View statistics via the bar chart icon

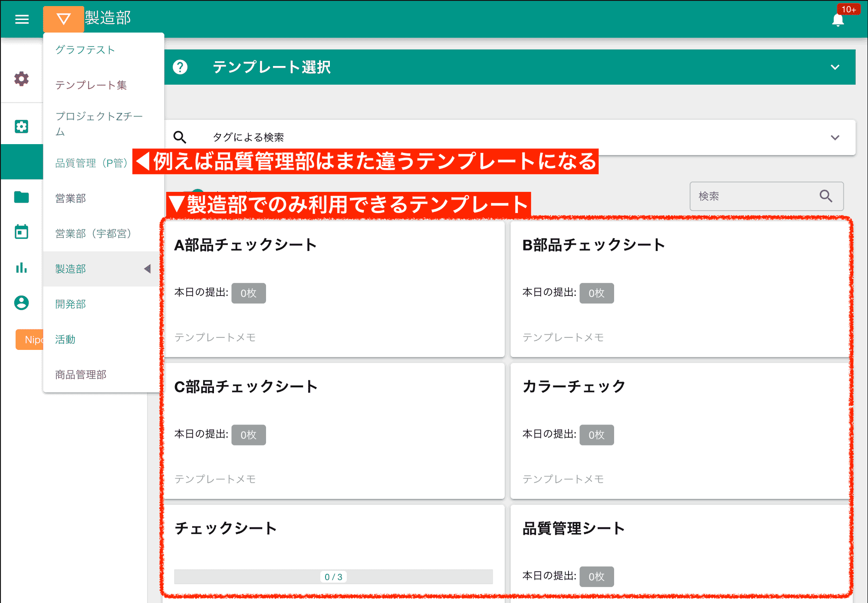tap(21, 268)
